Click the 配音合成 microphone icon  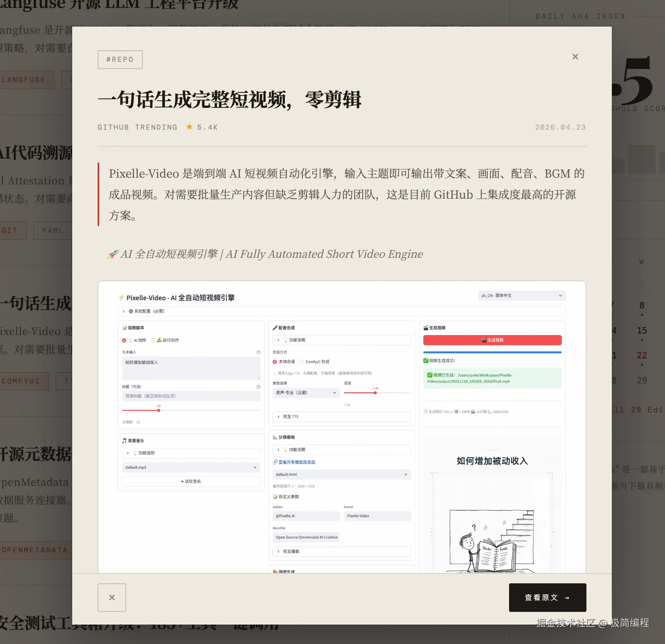(275, 328)
